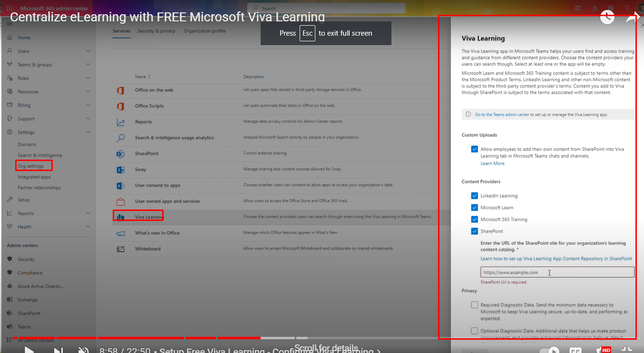This screenshot has height=353, width=644.
Task: Open Integrated apps under Settings
Action: click(34, 177)
